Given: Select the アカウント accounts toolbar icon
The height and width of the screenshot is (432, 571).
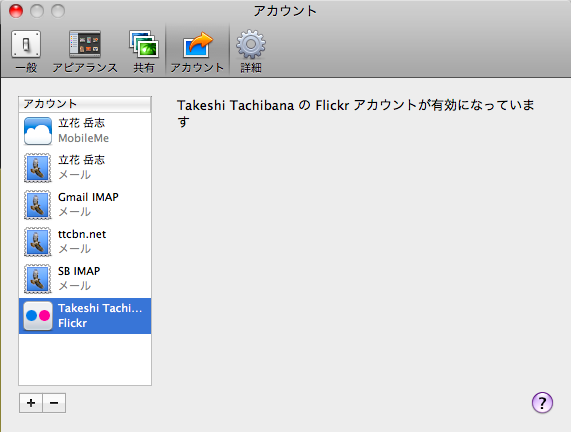Looking at the screenshot, I should coord(197,51).
